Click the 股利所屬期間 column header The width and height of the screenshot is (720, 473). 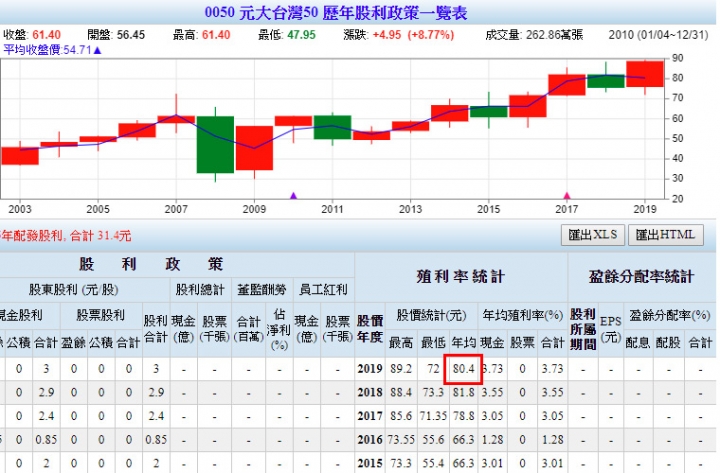tap(583, 329)
